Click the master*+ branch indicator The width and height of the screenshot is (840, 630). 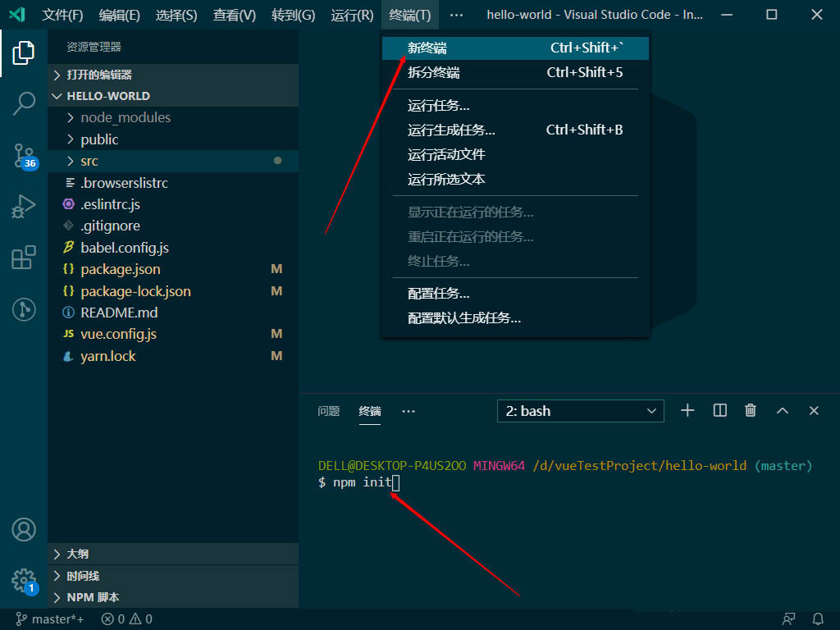pyautogui.click(x=49, y=619)
